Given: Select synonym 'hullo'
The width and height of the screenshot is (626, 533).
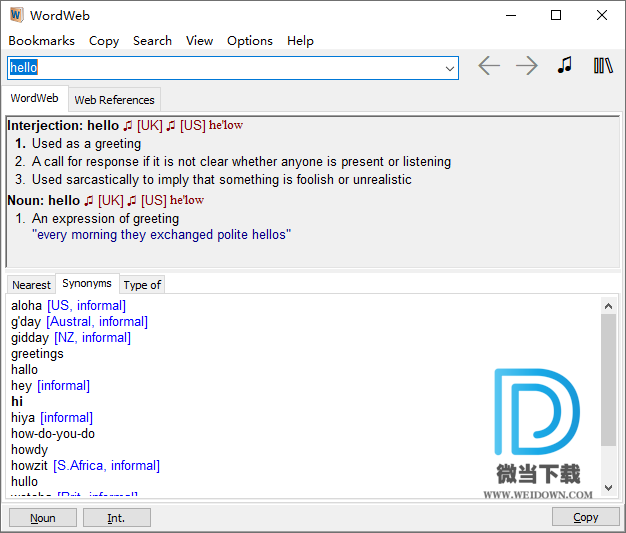Looking at the screenshot, I should click(24, 481).
